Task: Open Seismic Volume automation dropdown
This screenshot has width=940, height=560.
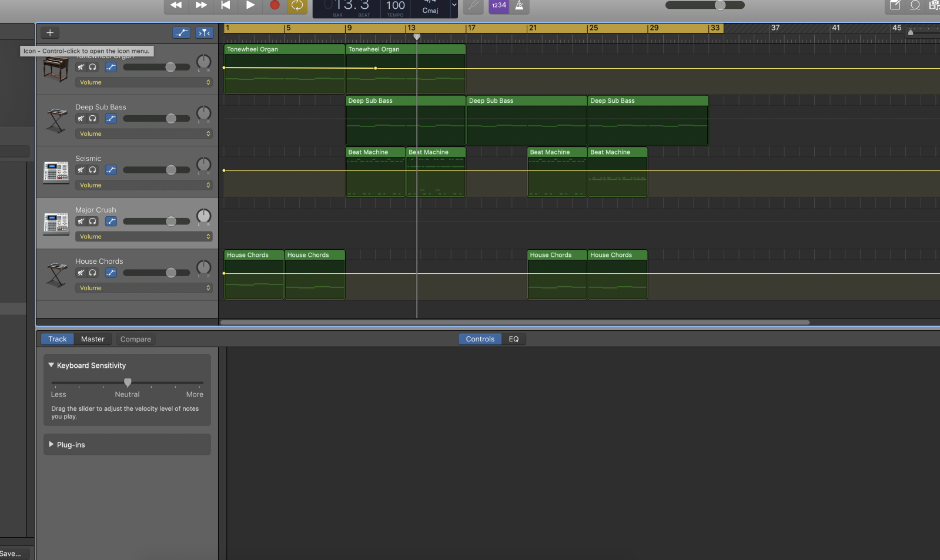Action: [144, 185]
